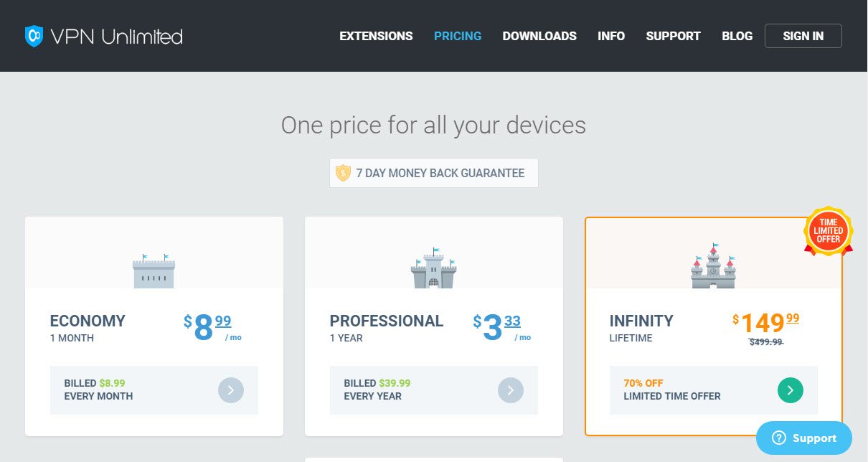Click the Sign In button
Viewport: 868px width, 462px height.
click(803, 36)
